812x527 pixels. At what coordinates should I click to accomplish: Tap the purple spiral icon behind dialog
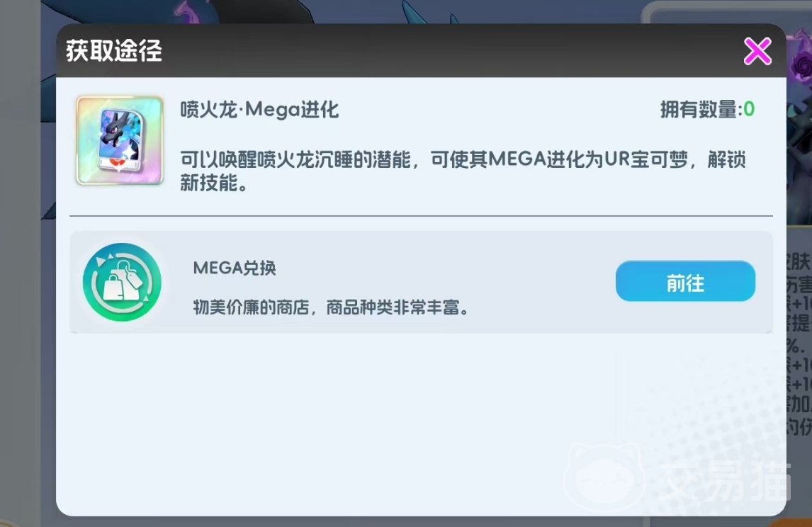[x=799, y=66]
